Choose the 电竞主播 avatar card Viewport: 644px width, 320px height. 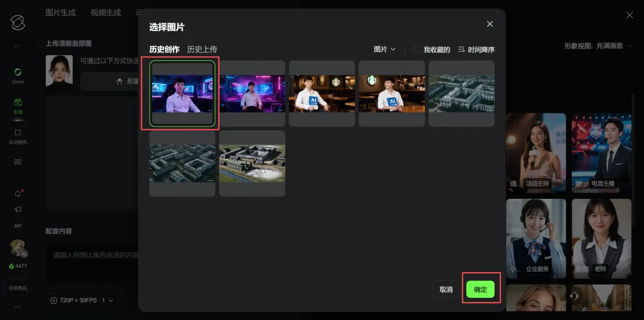[602, 153]
